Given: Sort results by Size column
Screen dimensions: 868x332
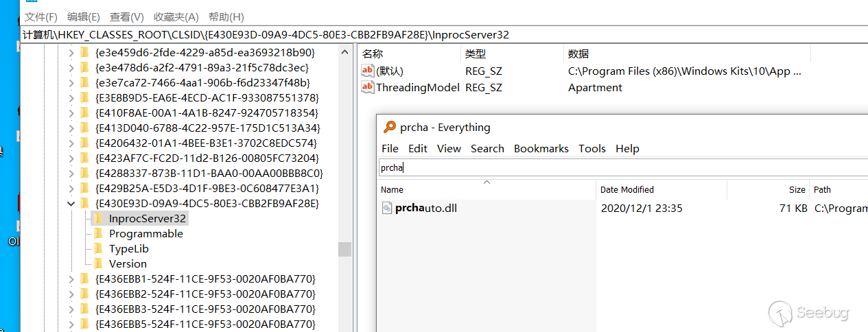Looking at the screenshot, I should click(x=769, y=189).
